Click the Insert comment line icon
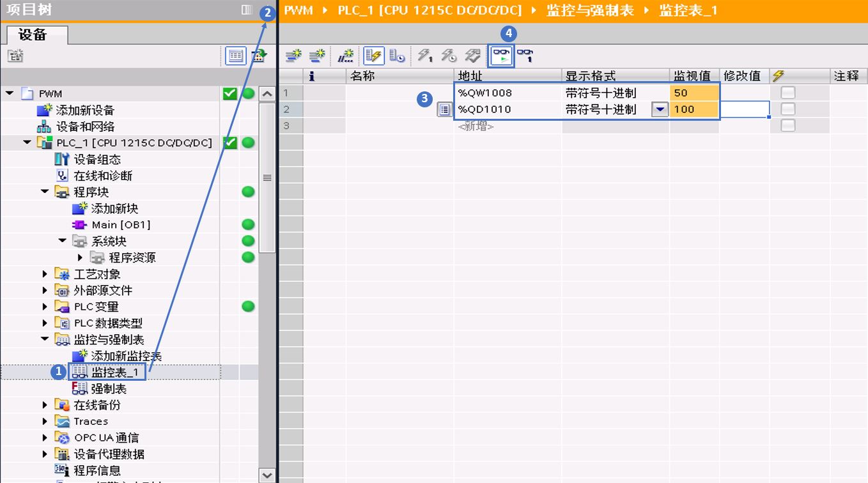The image size is (868, 483). click(346, 56)
